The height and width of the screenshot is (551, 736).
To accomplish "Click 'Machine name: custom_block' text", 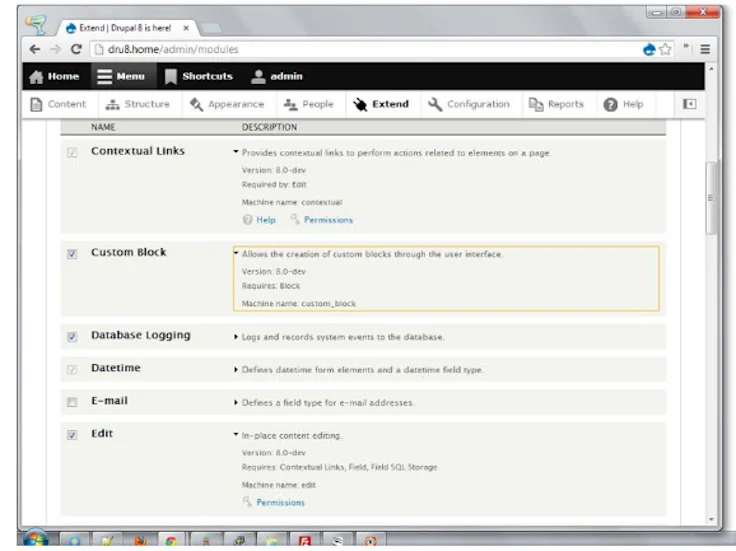I will pos(299,304).
